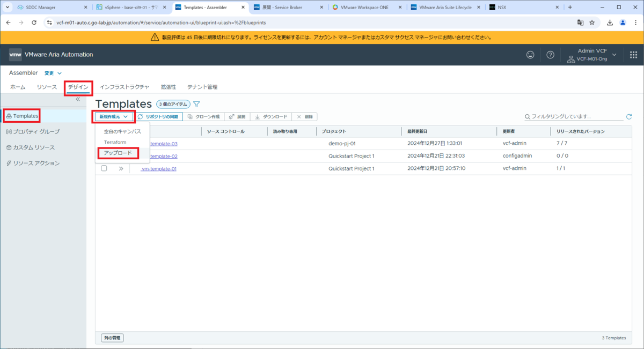This screenshot has height=349, width=644.
Task: Open the vm-template-01 link
Action: click(x=159, y=168)
